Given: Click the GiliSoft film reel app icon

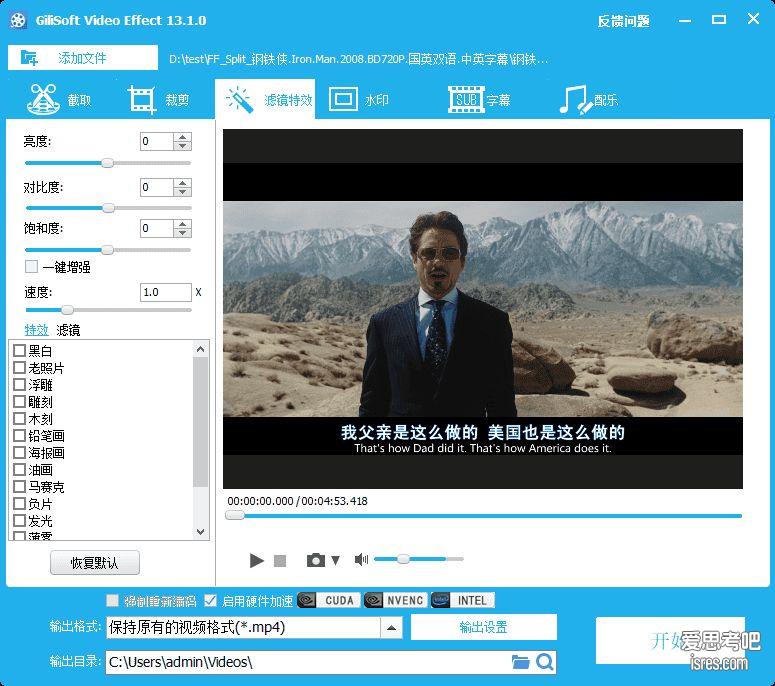Looking at the screenshot, I should 18,20.
